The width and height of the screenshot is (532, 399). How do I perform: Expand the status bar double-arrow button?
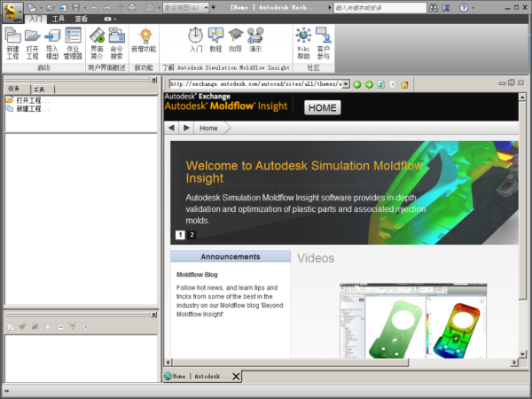[7, 391]
